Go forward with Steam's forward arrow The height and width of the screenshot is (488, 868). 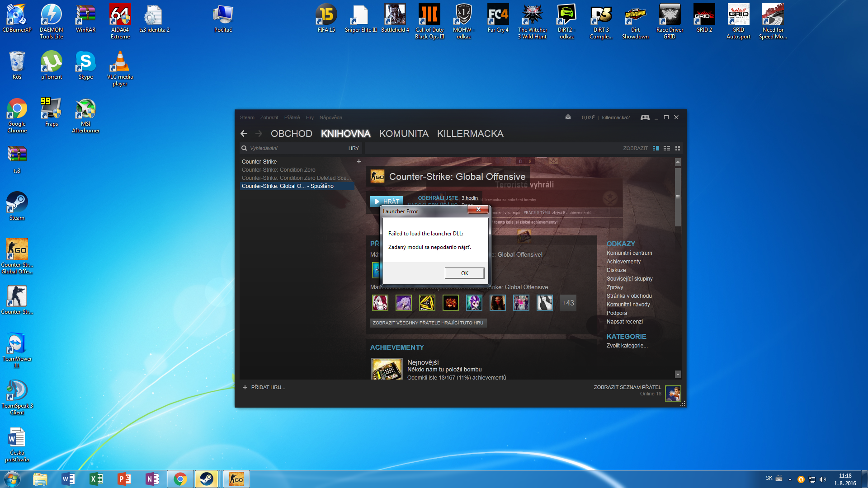pyautogui.click(x=259, y=134)
